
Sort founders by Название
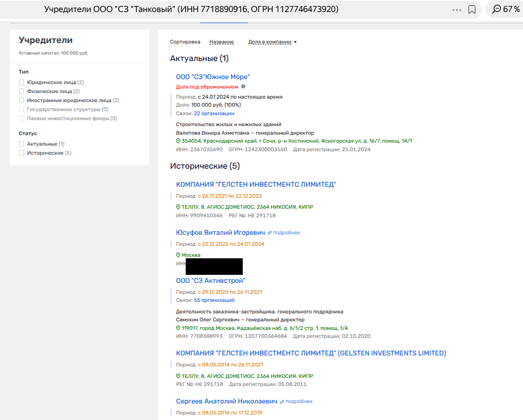[221, 42]
